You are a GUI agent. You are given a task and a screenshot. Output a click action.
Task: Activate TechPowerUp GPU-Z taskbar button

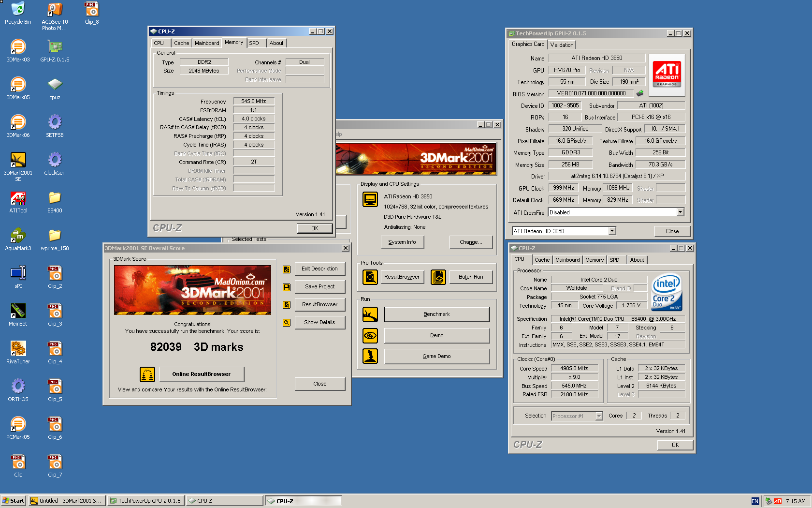tap(145, 501)
